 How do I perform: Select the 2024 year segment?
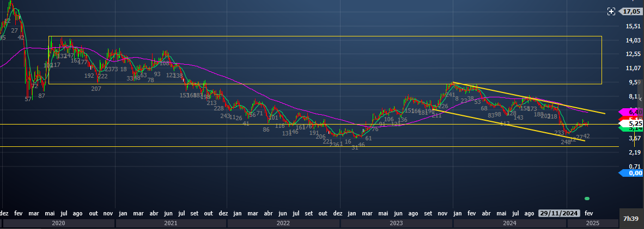pos(509,223)
